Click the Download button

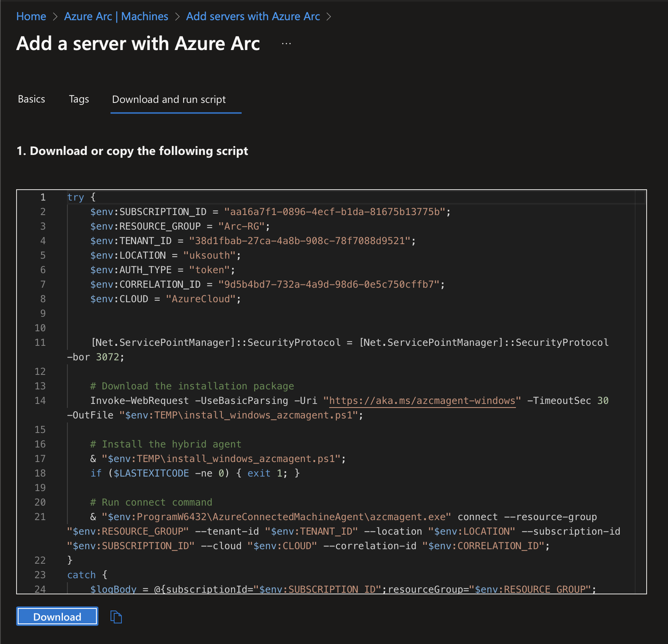pos(57,617)
